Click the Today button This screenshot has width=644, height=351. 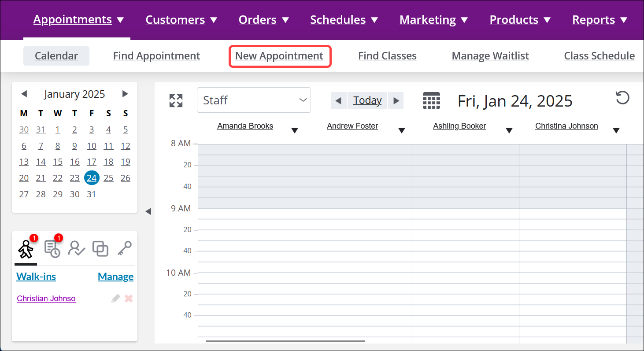[x=367, y=100]
